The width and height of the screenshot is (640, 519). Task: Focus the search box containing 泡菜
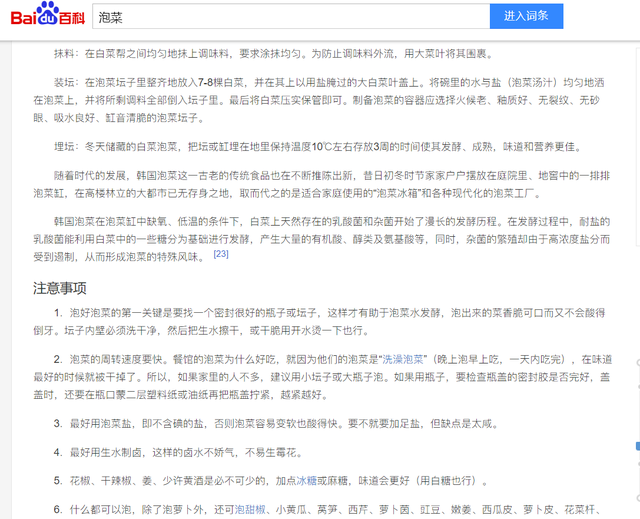pos(291,17)
